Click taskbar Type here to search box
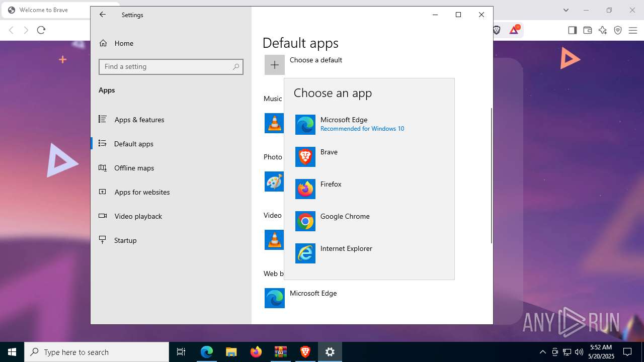Screen dimensions: 644x362 (97, 352)
